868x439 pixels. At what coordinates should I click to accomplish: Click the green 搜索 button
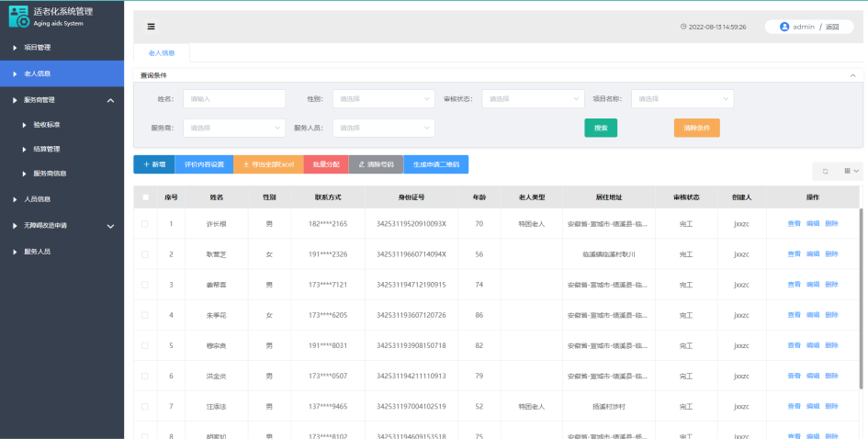pyautogui.click(x=601, y=128)
